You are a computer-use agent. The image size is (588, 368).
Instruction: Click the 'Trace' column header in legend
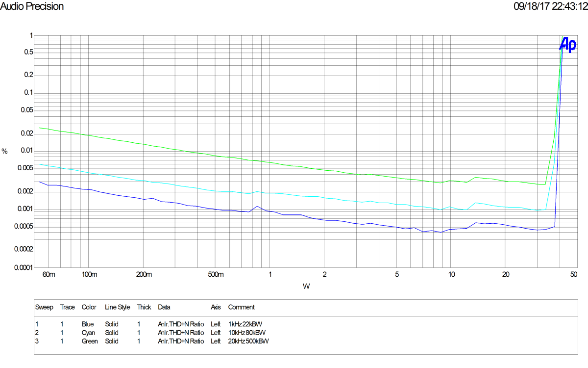67,307
